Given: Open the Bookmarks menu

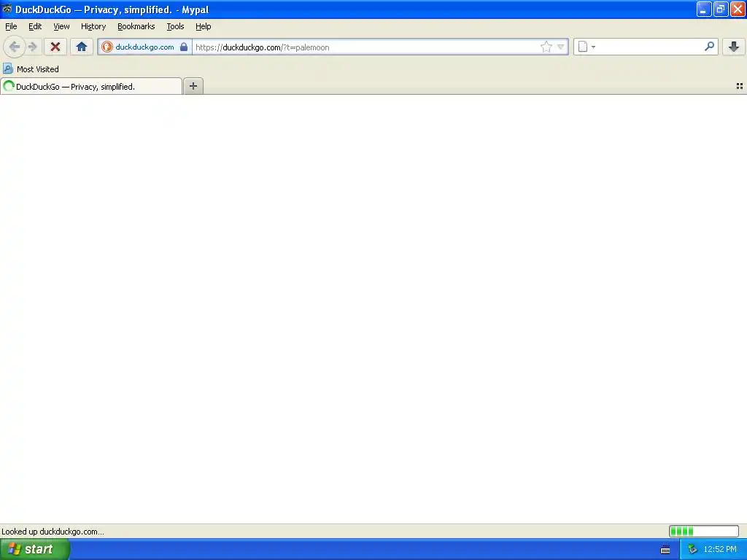Looking at the screenshot, I should click(x=136, y=26).
